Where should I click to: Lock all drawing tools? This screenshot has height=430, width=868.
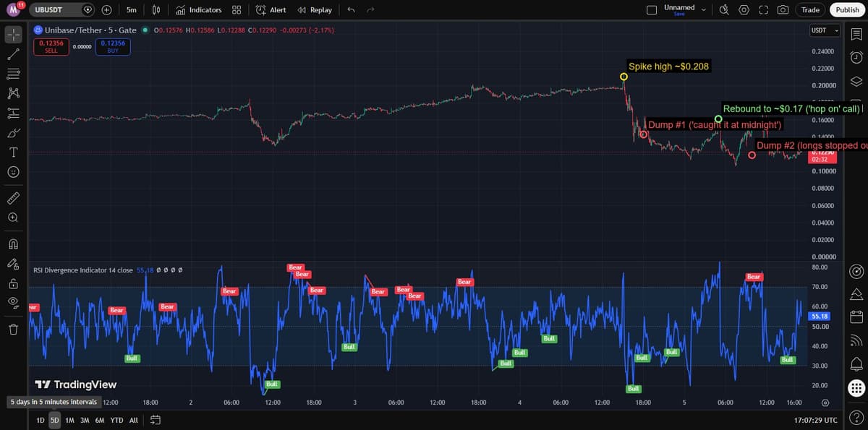point(12,283)
